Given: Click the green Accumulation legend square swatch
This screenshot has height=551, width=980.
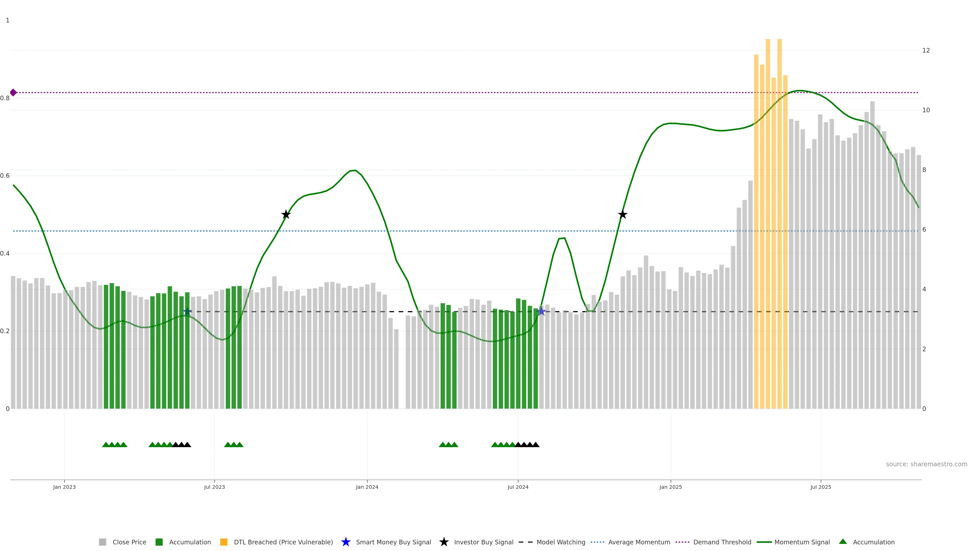Looking at the screenshot, I should pos(159,542).
